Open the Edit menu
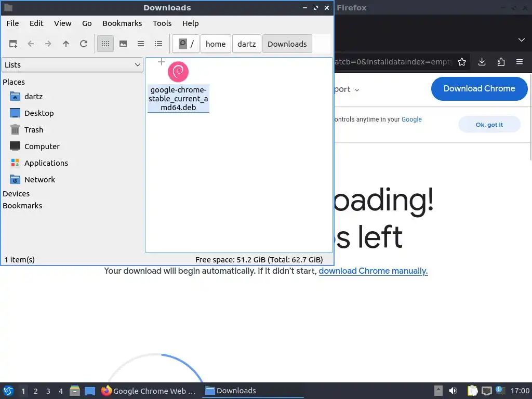This screenshot has width=532, height=399. tap(36, 23)
